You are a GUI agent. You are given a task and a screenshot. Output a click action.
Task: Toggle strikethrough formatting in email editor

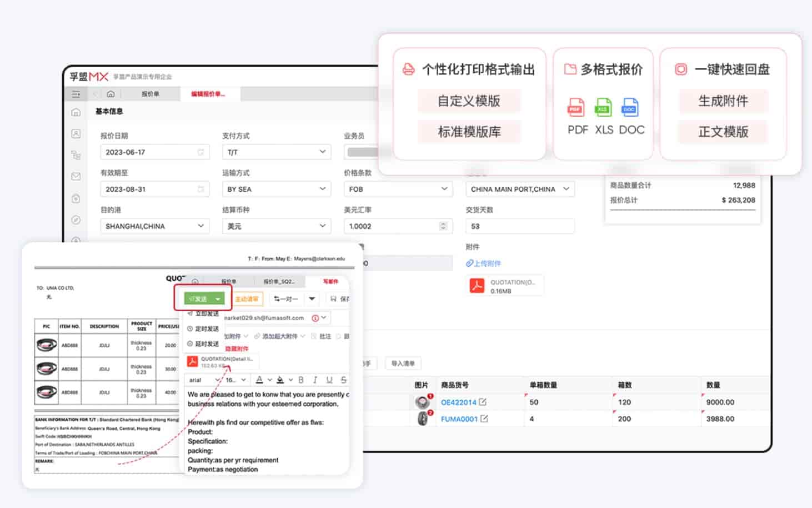pyautogui.click(x=343, y=380)
